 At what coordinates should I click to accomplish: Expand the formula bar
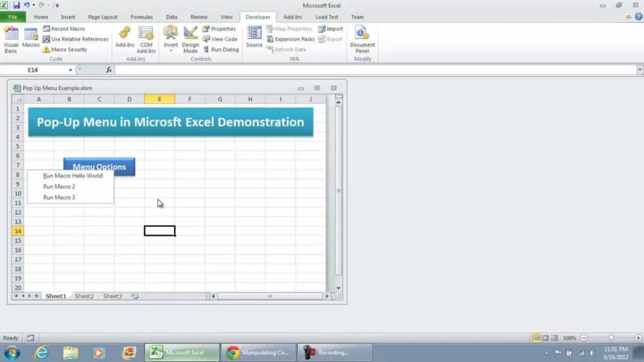[x=640, y=70]
